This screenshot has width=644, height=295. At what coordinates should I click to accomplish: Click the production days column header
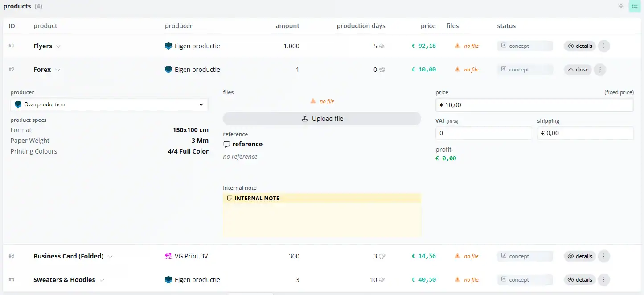click(x=361, y=26)
